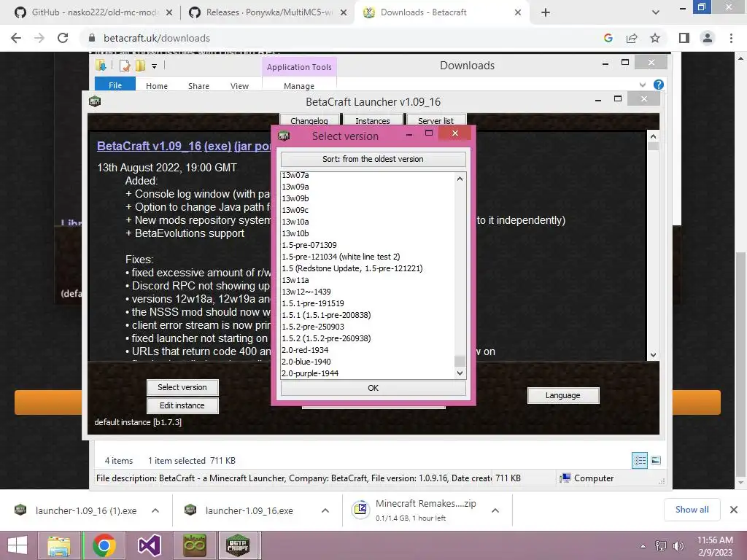The height and width of the screenshot is (560, 747).
Task: Open Instances in BetaCraft launcher
Action: (x=373, y=120)
